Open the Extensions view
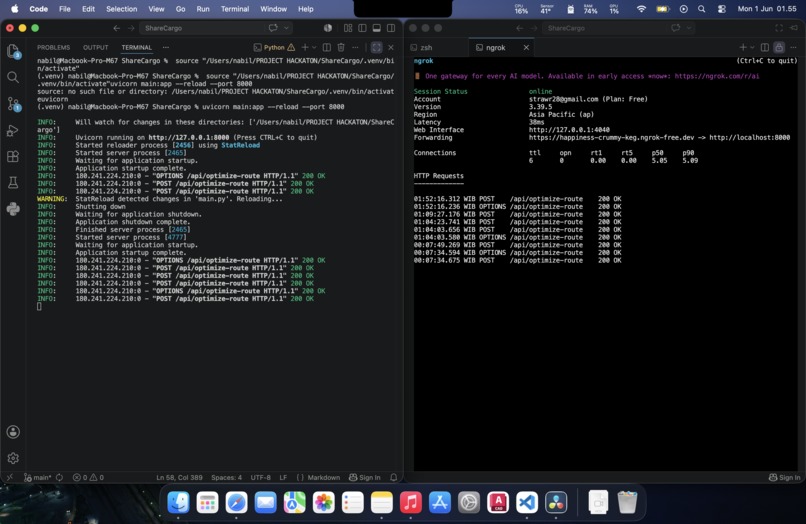 coord(13,156)
